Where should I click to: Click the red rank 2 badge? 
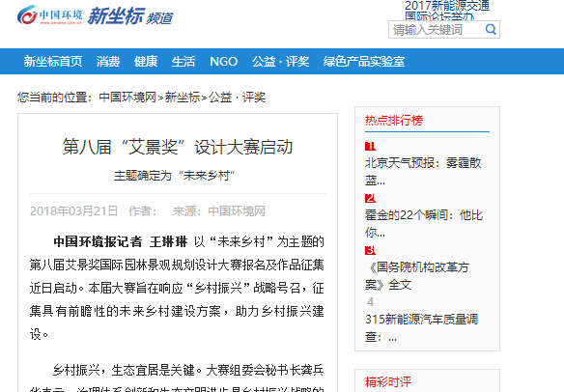tap(370, 199)
